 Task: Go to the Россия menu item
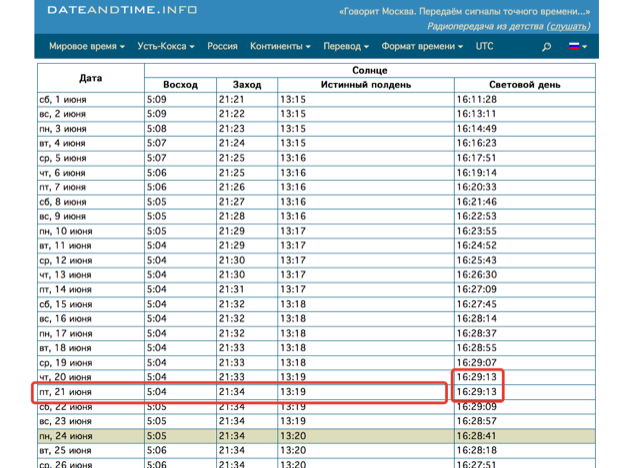222,47
